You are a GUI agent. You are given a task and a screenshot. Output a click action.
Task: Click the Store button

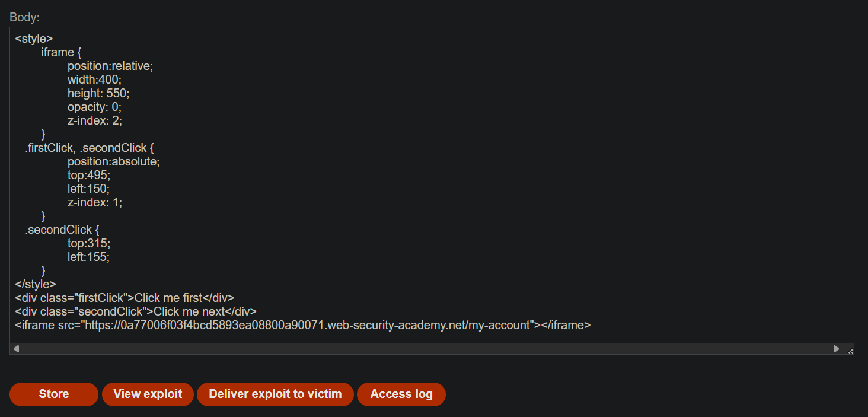(54, 394)
